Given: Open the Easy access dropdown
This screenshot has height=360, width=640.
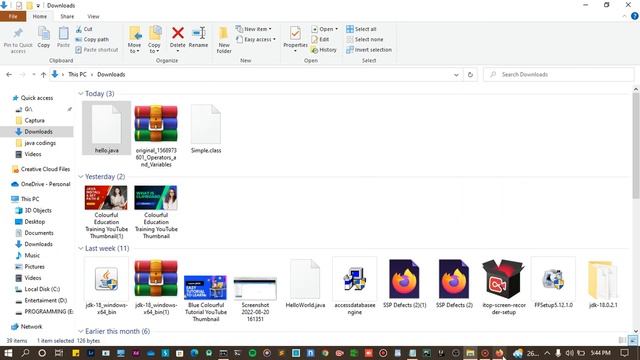Looking at the screenshot, I should pos(256,39).
